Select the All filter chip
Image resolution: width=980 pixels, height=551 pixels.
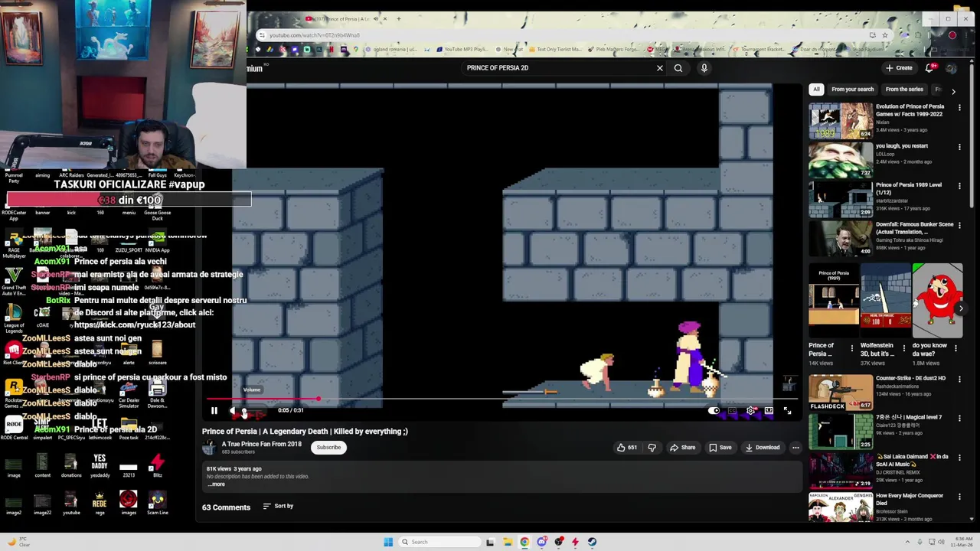click(x=816, y=90)
